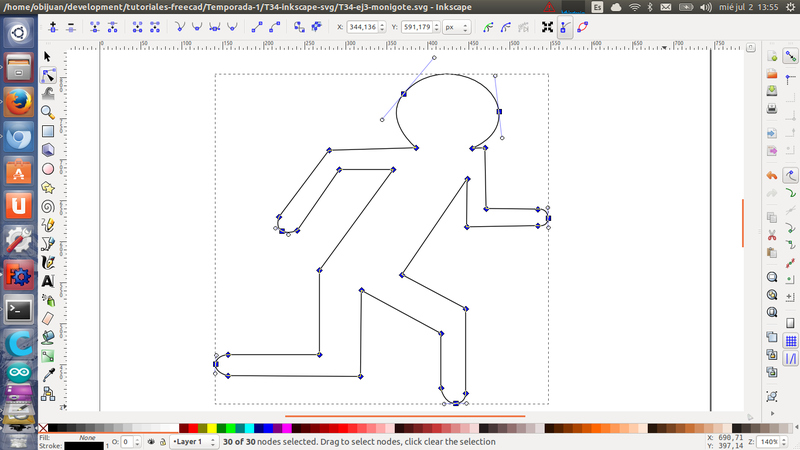
Task: Toggle the layer lock icon
Action: pos(162,441)
